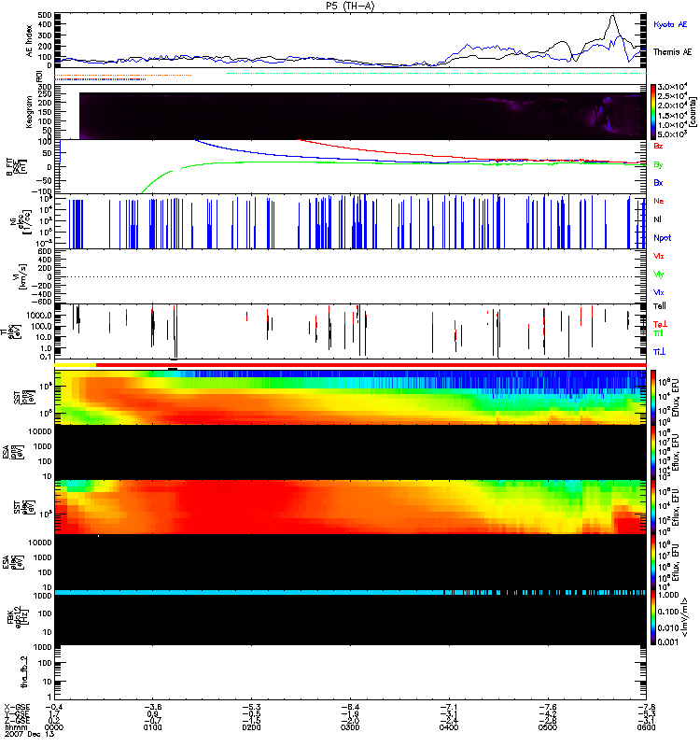This screenshot has height=747, width=700.
Task: Click the 0600 time tick label
Action: click(646, 727)
